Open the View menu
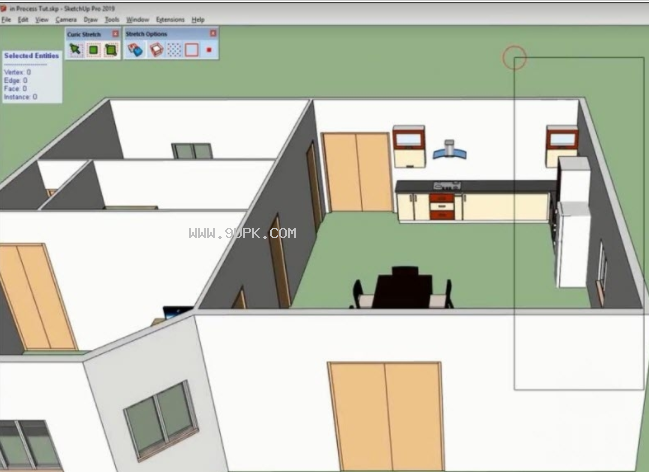Viewport: 649px width, 472px height. pyautogui.click(x=42, y=19)
